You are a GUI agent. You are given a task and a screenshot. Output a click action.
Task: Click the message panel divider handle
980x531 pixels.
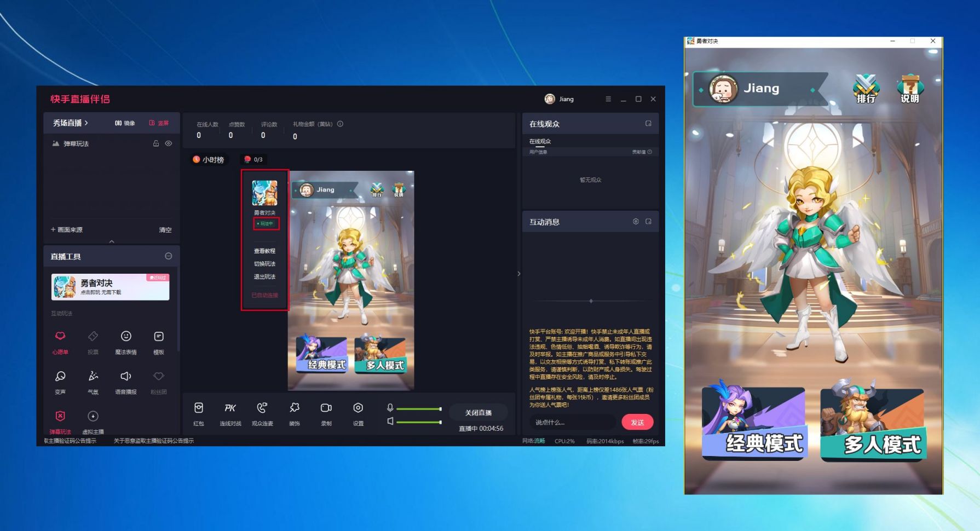[x=591, y=301]
